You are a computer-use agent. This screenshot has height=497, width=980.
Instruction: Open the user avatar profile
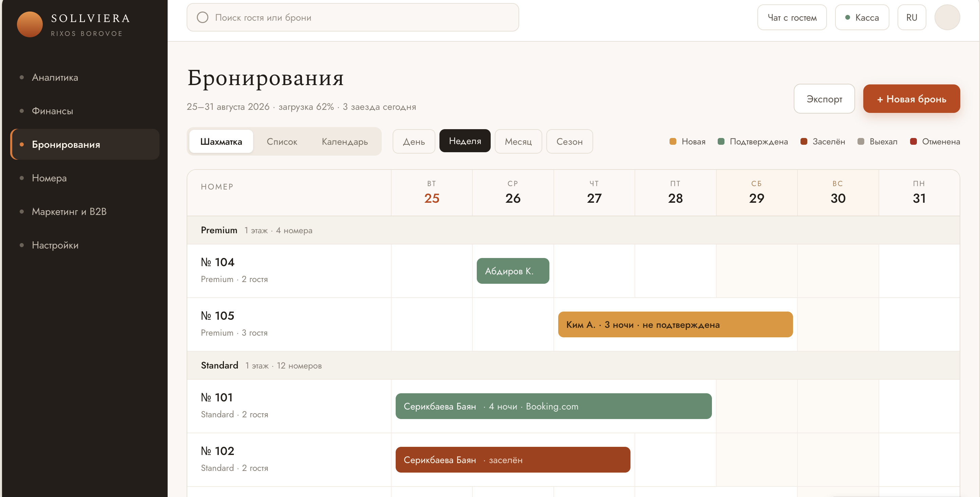[x=947, y=18]
